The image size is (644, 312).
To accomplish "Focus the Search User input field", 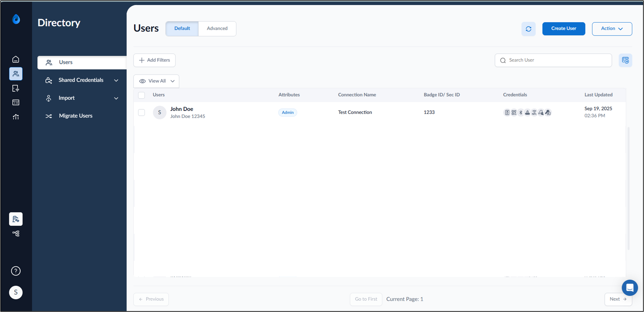I will click(553, 60).
